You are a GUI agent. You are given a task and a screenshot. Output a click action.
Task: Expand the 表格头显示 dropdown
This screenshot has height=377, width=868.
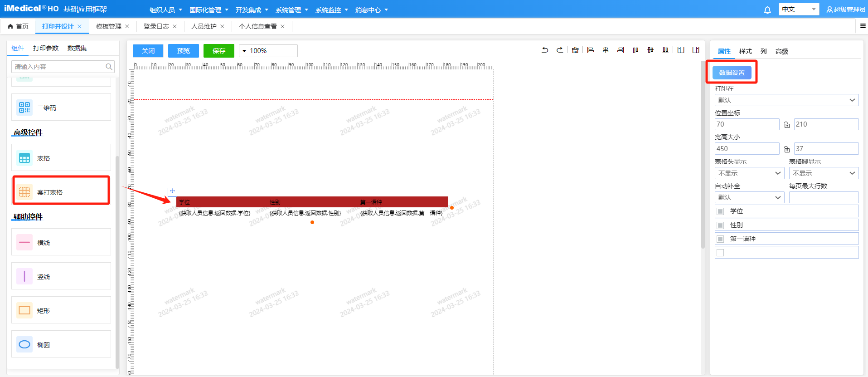coord(749,173)
